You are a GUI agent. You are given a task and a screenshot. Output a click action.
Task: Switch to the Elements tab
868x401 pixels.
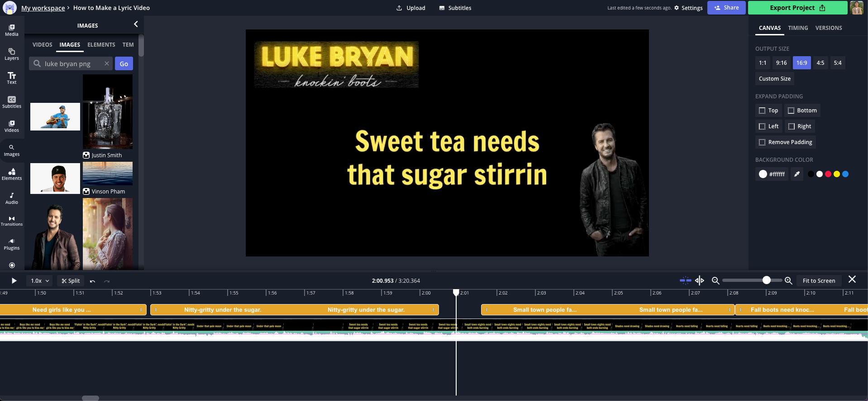coord(101,45)
